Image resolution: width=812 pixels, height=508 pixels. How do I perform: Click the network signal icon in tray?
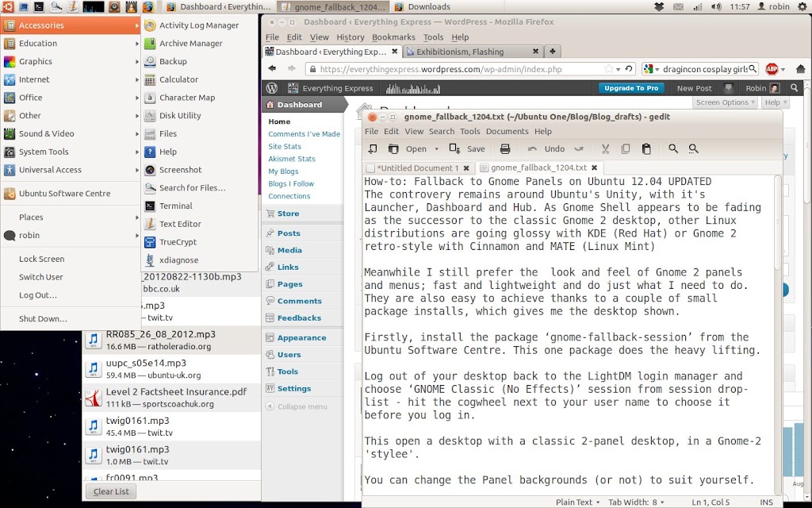698,6
